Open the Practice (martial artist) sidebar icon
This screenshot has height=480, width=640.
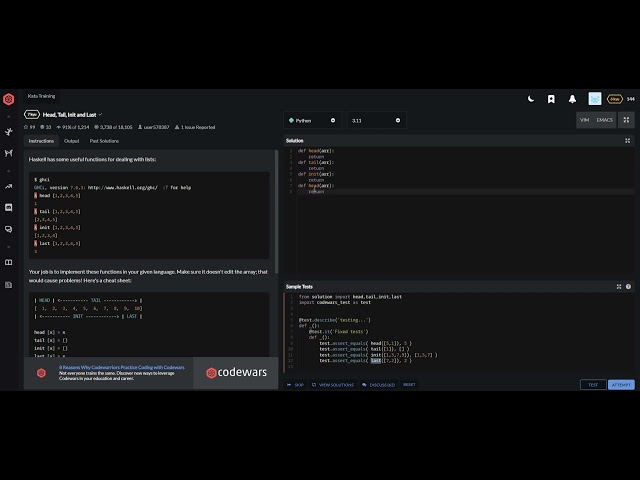point(9,131)
